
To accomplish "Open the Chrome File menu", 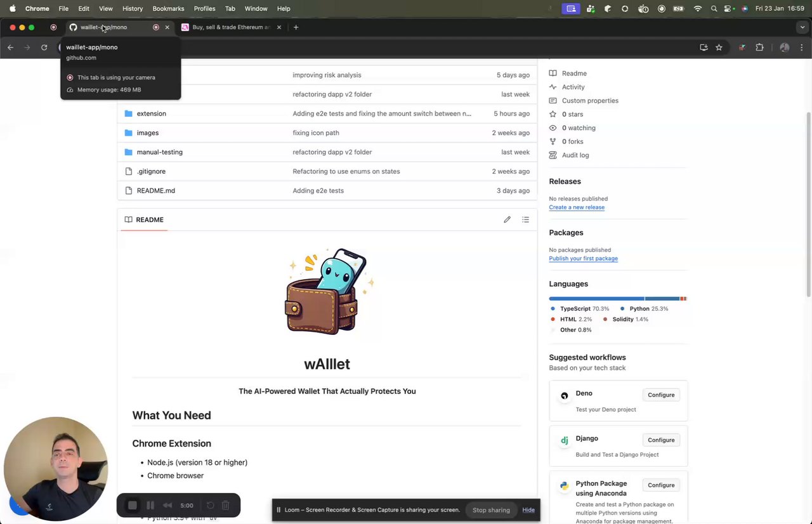I will click(x=63, y=8).
